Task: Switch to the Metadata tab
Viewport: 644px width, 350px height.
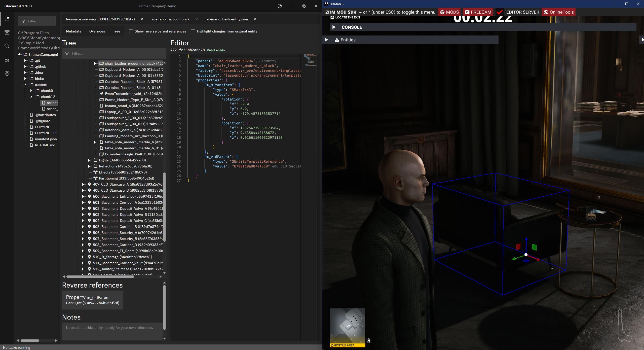Action: pyautogui.click(x=73, y=31)
